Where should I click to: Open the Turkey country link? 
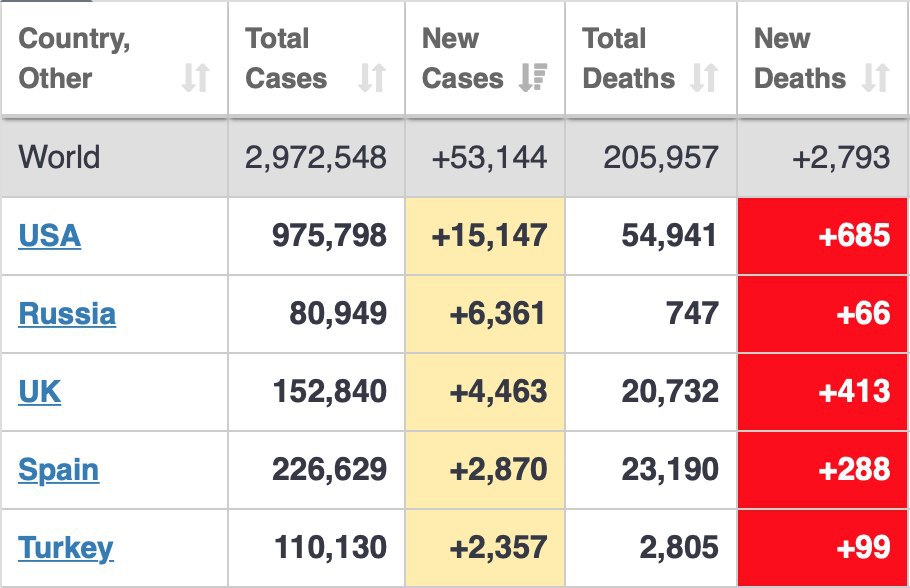pos(66,548)
